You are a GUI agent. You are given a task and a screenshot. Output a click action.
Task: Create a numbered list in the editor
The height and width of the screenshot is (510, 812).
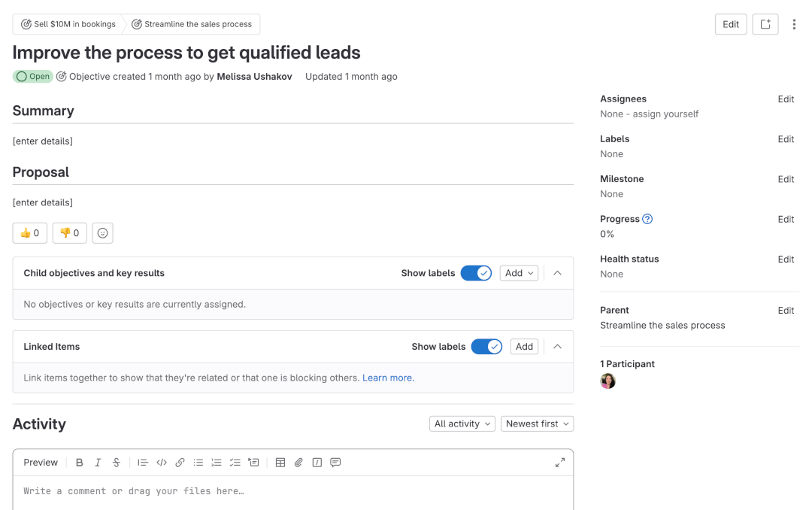pos(216,462)
